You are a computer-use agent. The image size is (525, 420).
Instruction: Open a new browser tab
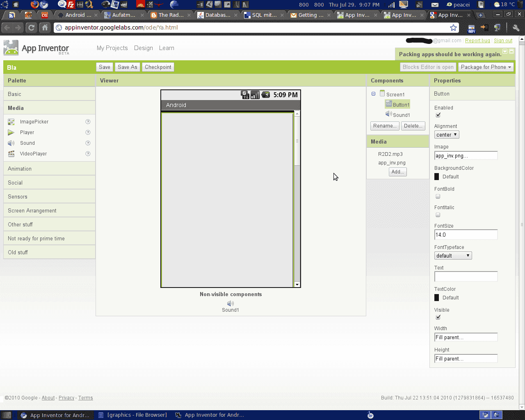[481, 15]
